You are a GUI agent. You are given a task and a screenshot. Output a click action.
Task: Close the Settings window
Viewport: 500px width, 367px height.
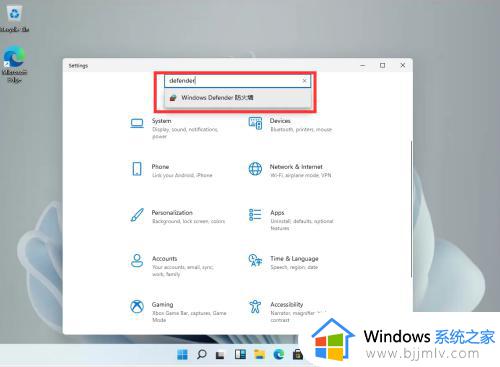click(403, 65)
